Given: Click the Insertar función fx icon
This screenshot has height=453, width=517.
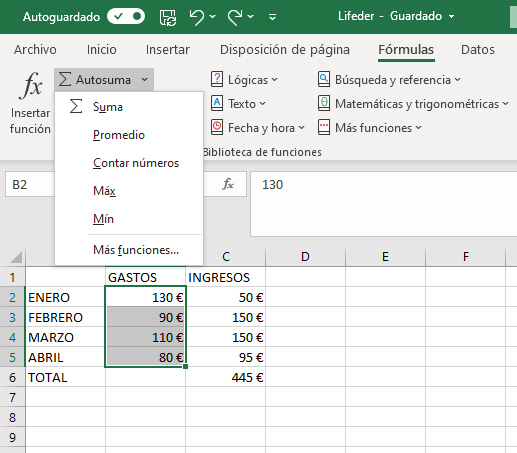Looking at the screenshot, I should click(31, 85).
